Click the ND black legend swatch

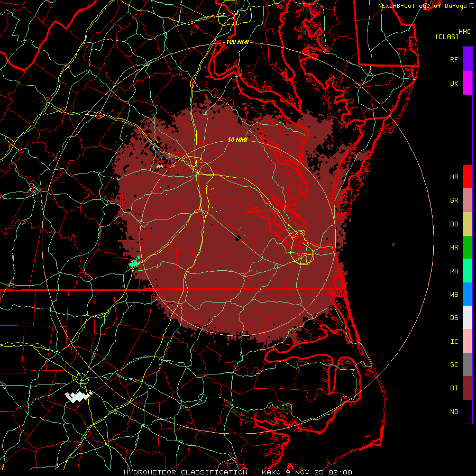point(467,411)
